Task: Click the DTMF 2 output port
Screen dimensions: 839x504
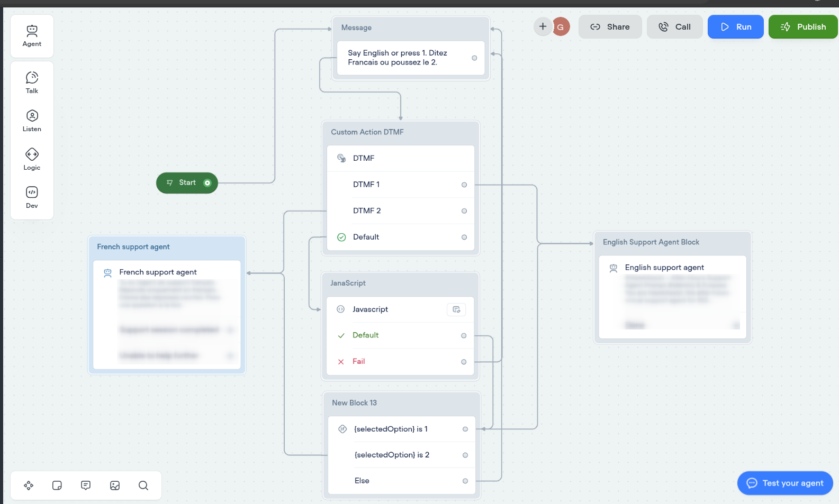Action: tap(464, 211)
